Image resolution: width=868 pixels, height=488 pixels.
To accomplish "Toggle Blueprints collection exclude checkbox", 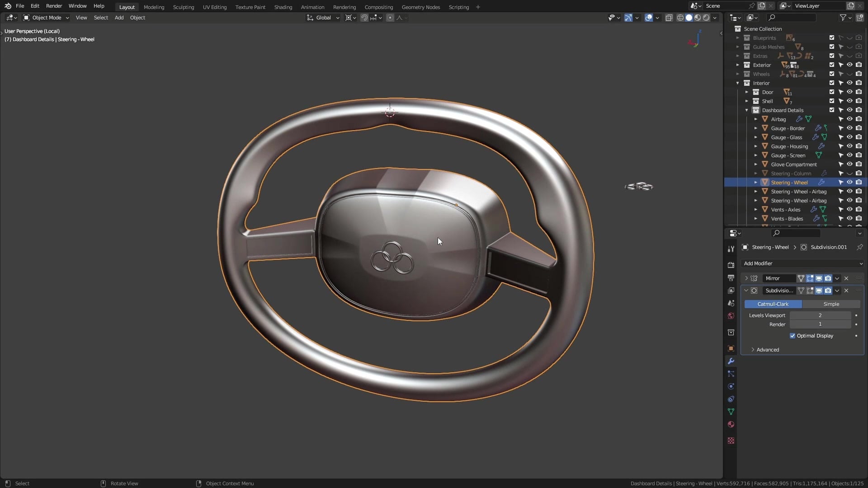I will (832, 38).
